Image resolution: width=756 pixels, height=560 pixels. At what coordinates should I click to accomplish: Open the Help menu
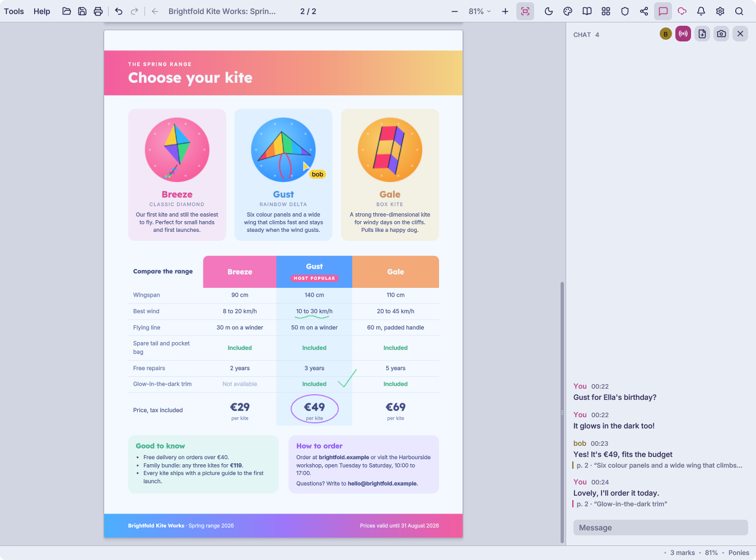(42, 11)
